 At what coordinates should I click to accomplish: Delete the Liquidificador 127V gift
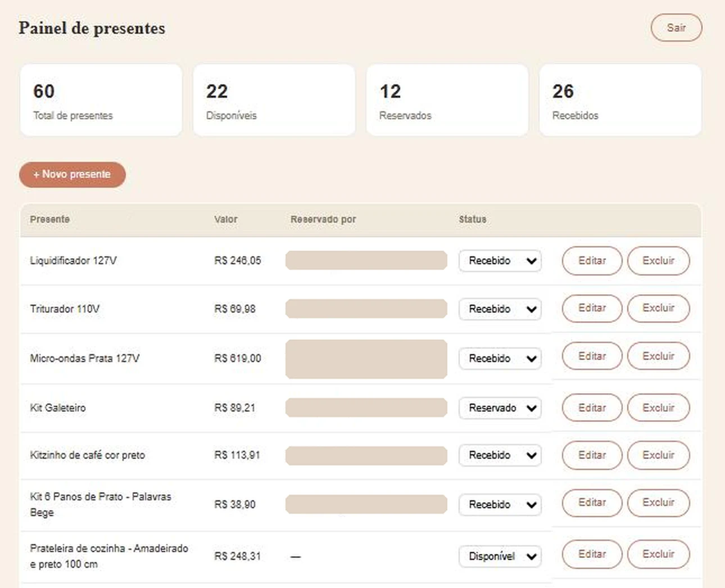(658, 261)
